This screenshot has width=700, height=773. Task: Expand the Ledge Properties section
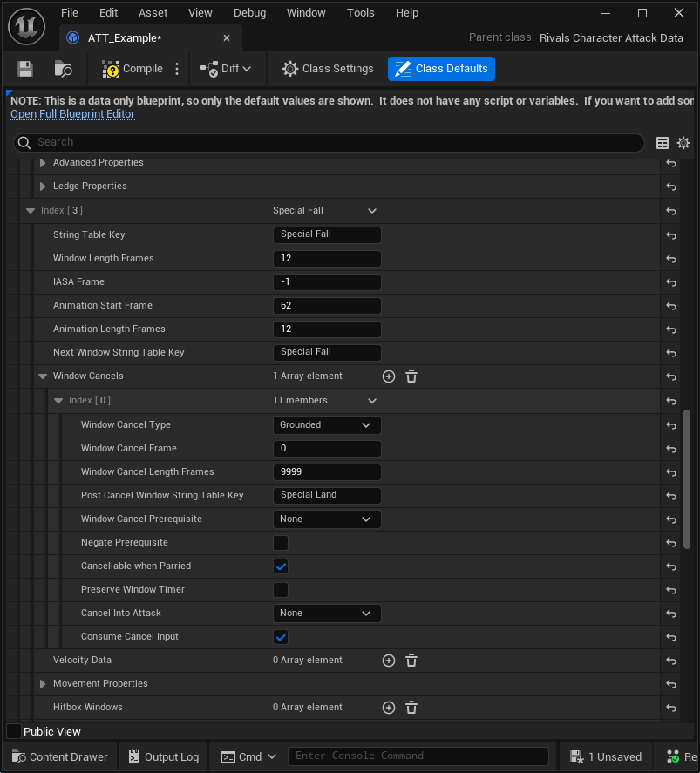pos(43,186)
